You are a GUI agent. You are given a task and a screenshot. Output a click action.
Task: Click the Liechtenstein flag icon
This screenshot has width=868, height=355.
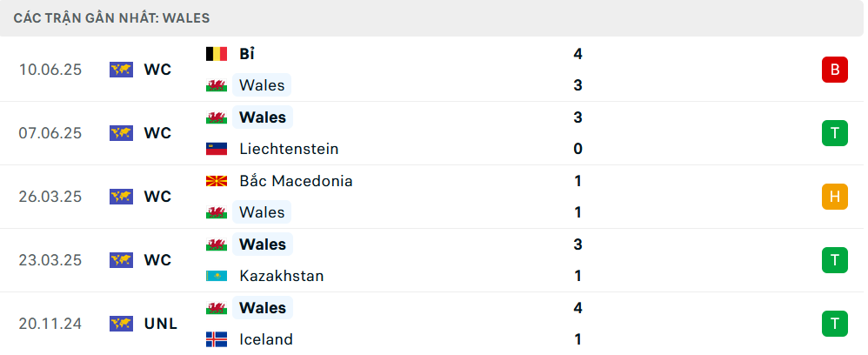tap(217, 149)
